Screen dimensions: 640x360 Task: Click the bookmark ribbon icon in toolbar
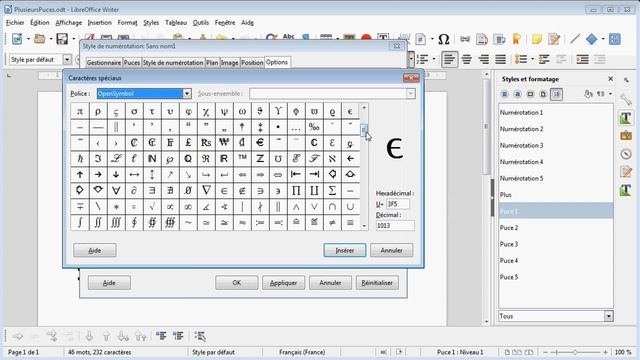pyautogui.click(x=516, y=39)
